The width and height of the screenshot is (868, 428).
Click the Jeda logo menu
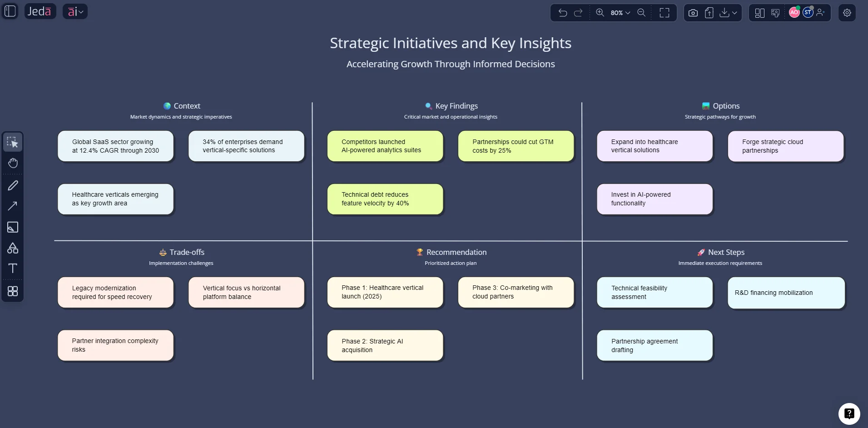coord(40,11)
